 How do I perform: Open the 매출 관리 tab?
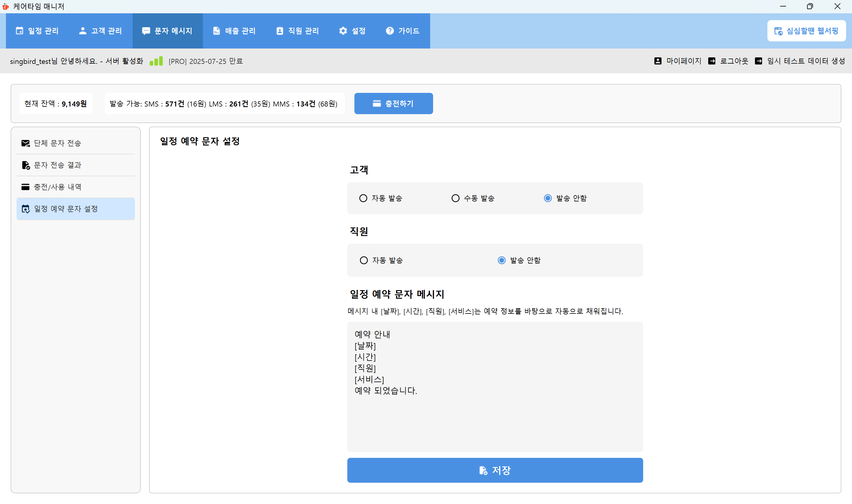click(234, 30)
